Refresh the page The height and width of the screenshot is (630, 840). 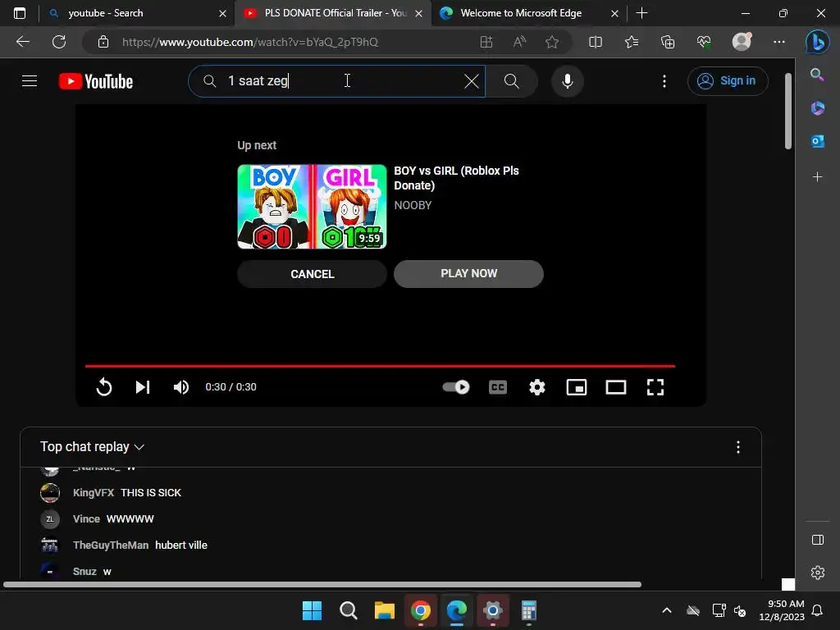click(59, 42)
